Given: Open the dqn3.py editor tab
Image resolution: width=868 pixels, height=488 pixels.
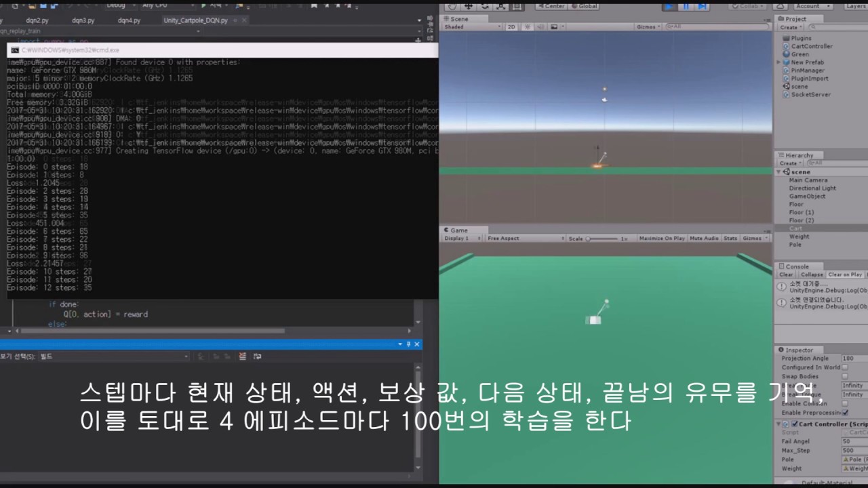Looking at the screenshot, I should coord(83,20).
